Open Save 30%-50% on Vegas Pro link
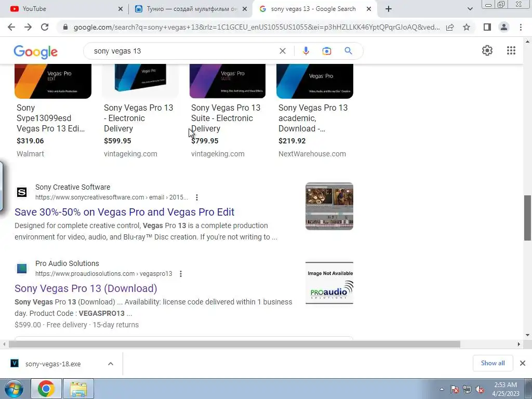 [125, 212]
